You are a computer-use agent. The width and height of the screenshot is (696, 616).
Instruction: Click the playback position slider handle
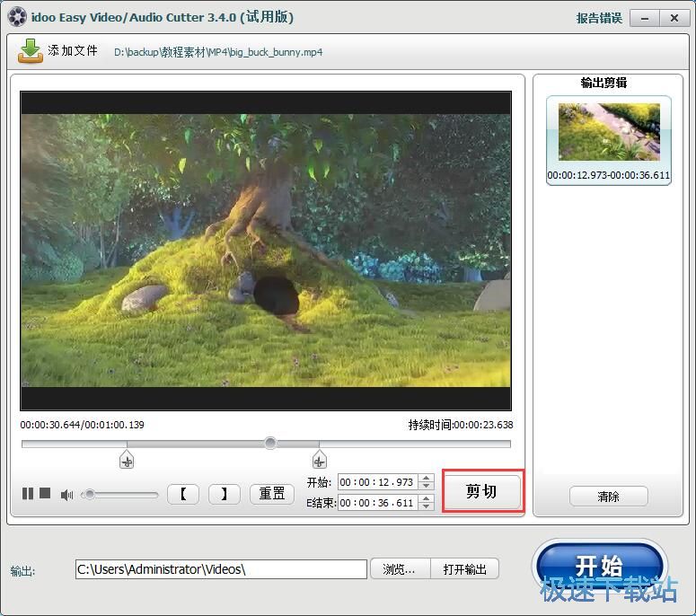[x=270, y=443]
